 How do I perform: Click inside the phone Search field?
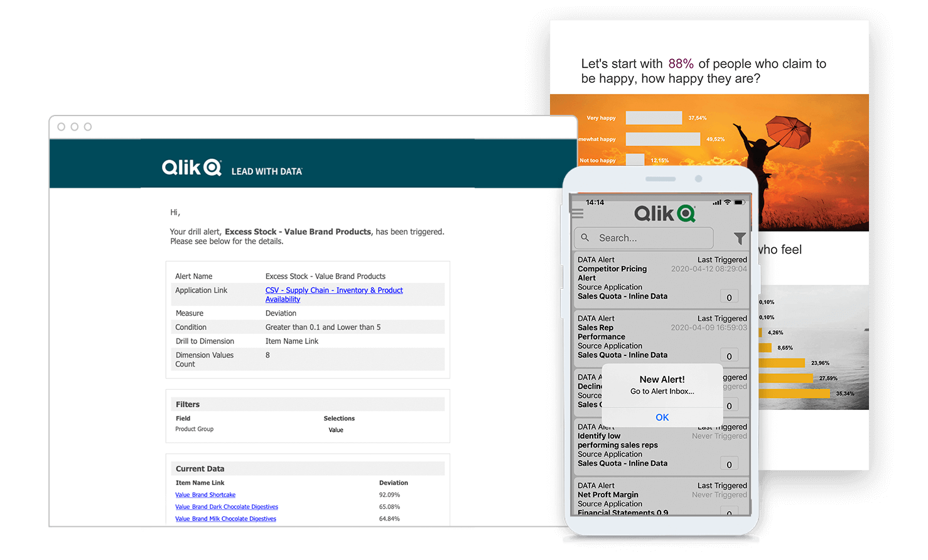[x=644, y=238]
